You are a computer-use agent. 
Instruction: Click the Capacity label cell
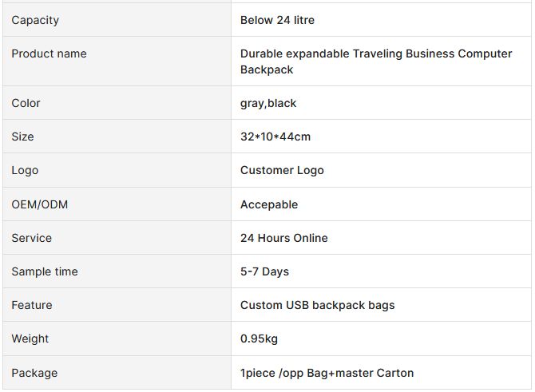pyautogui.click(x=117, y=20)
